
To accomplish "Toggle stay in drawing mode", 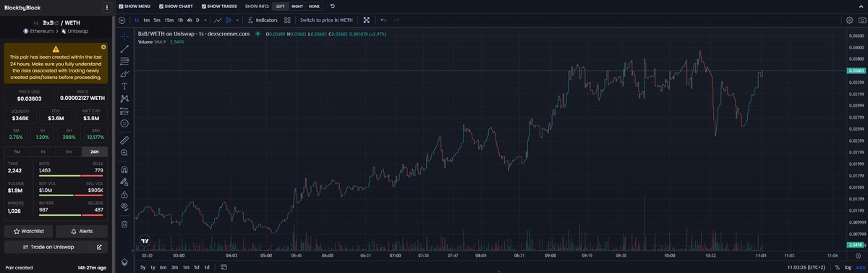I will (x=124, y=182).
